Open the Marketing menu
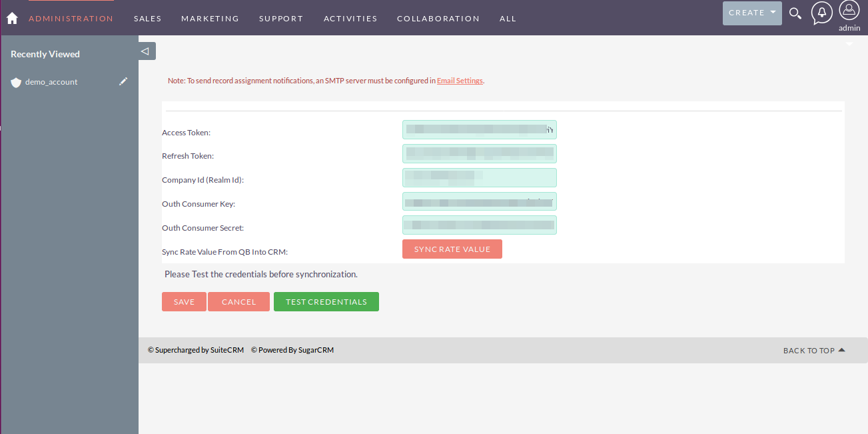 [x=210, y=19]
